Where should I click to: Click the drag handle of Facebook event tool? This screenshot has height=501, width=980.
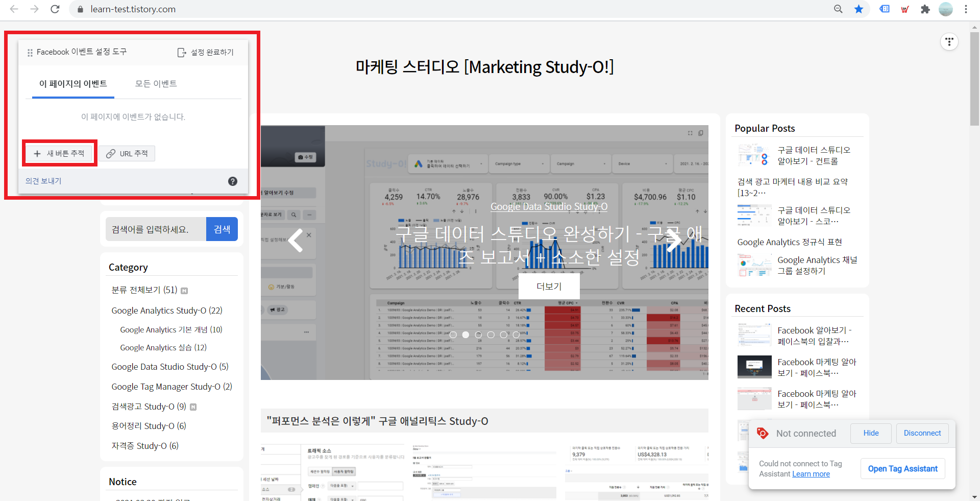tap(30, 53)
